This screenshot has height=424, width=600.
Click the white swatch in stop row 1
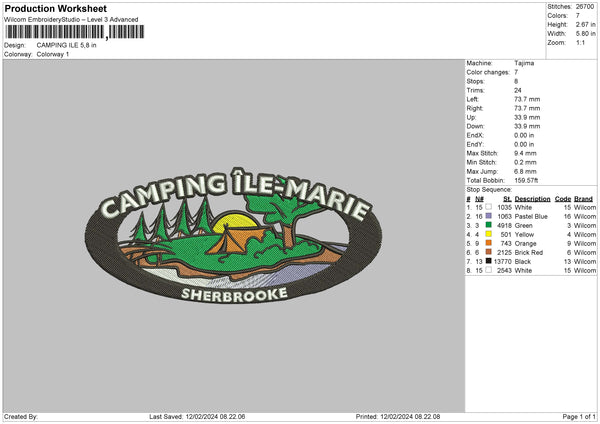489,207
